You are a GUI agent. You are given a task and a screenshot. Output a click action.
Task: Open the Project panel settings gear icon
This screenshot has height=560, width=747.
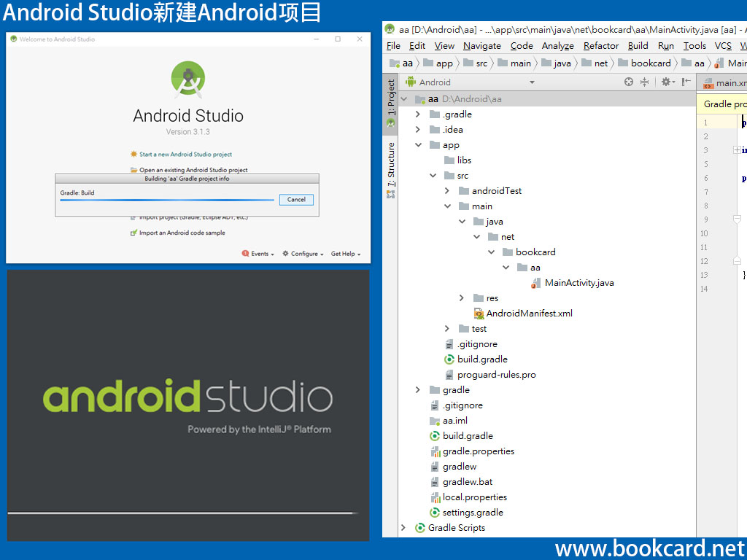pos(666,82)
